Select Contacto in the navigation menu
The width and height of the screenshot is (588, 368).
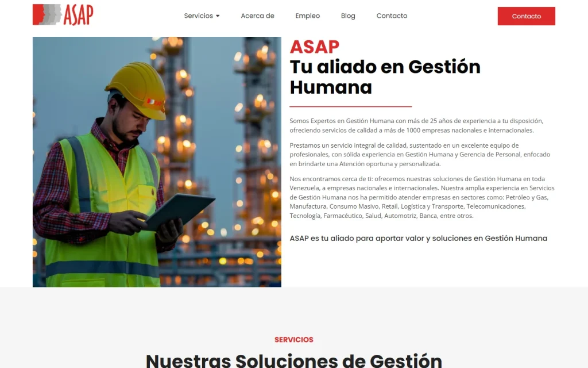tap(392, 16)
